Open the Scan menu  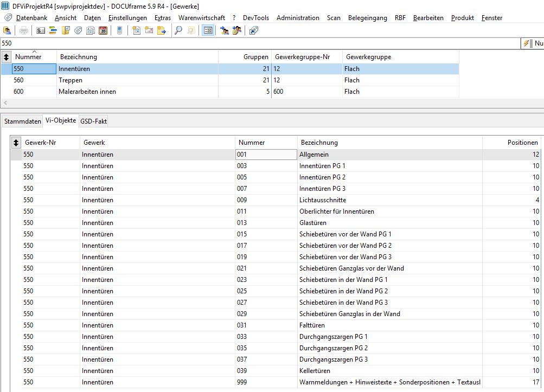334,18
